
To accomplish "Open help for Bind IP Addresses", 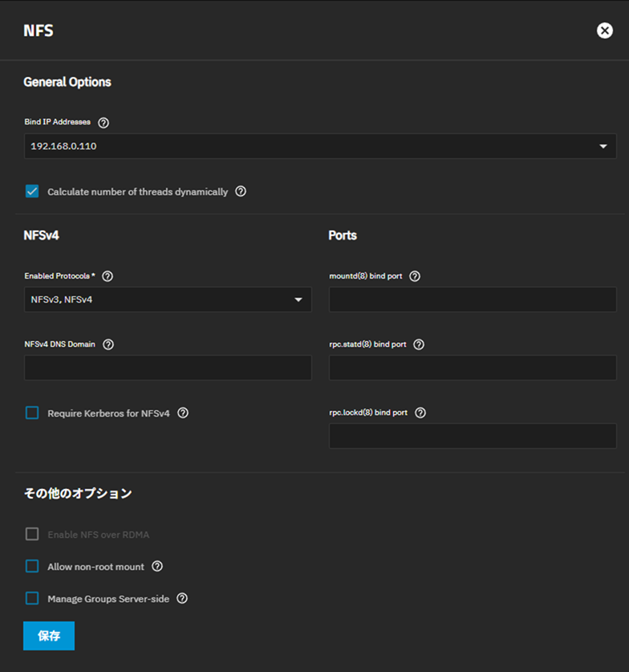I will click(103, 123).
